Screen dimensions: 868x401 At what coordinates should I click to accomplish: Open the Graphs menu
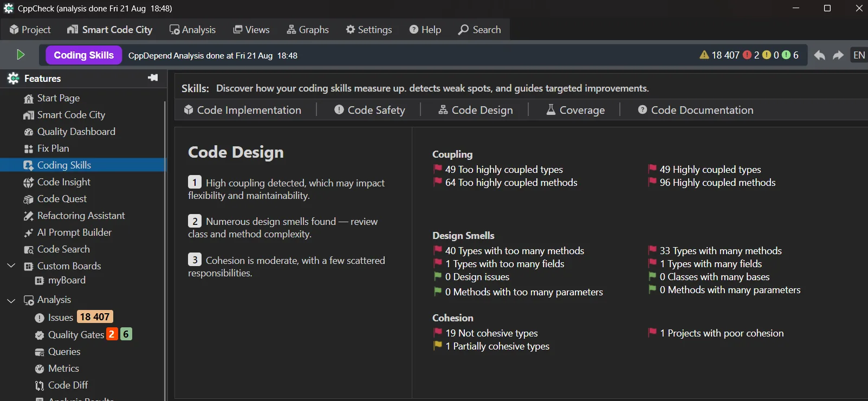[308, 30]
